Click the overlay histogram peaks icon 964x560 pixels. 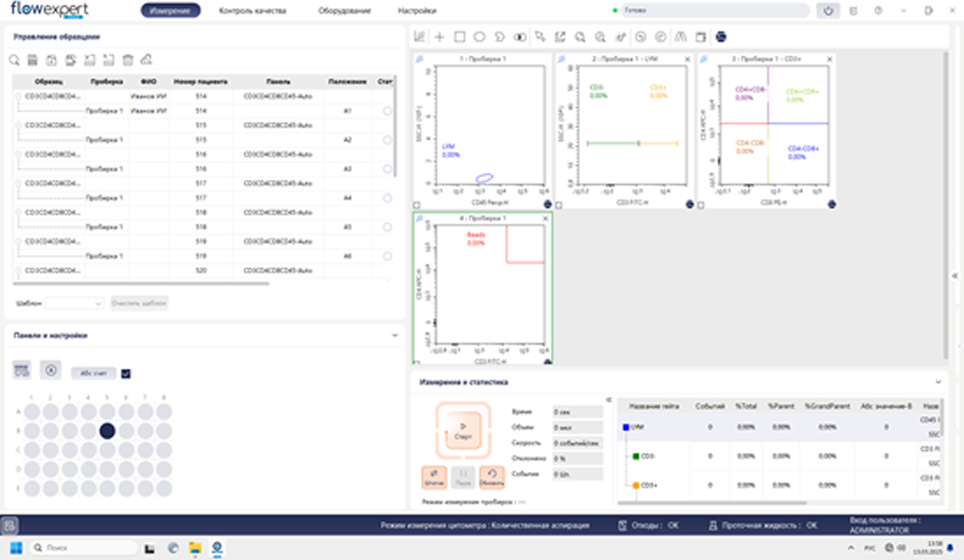pyautogui.click(x=680, y=37)
